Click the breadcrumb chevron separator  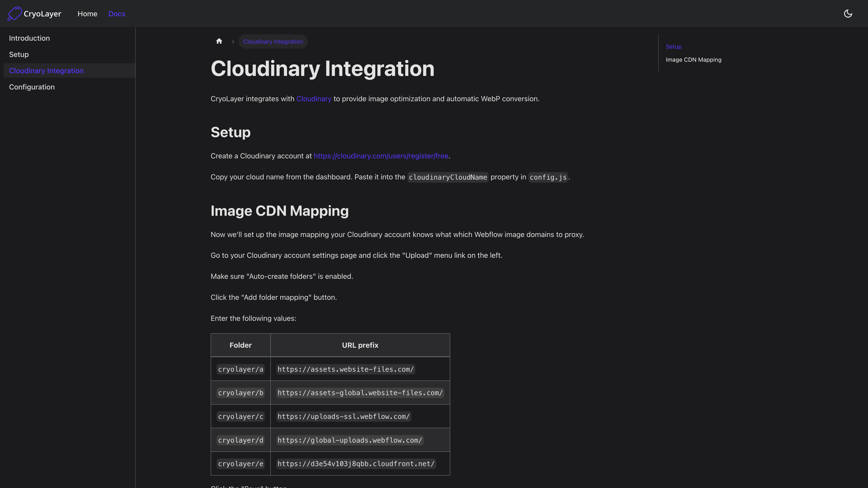[233, 42]
